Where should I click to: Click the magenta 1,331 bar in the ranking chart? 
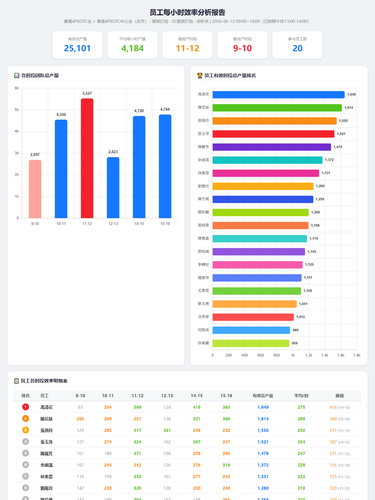(266, 173)
